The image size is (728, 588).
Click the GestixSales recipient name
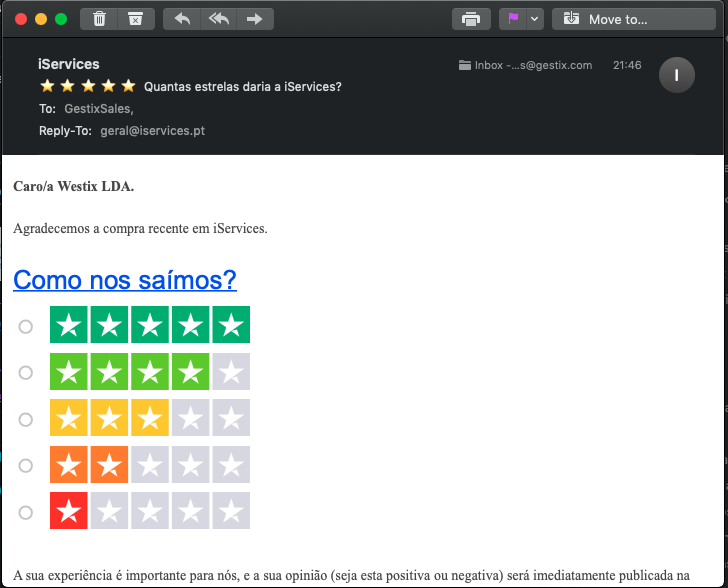click(97, 109)
